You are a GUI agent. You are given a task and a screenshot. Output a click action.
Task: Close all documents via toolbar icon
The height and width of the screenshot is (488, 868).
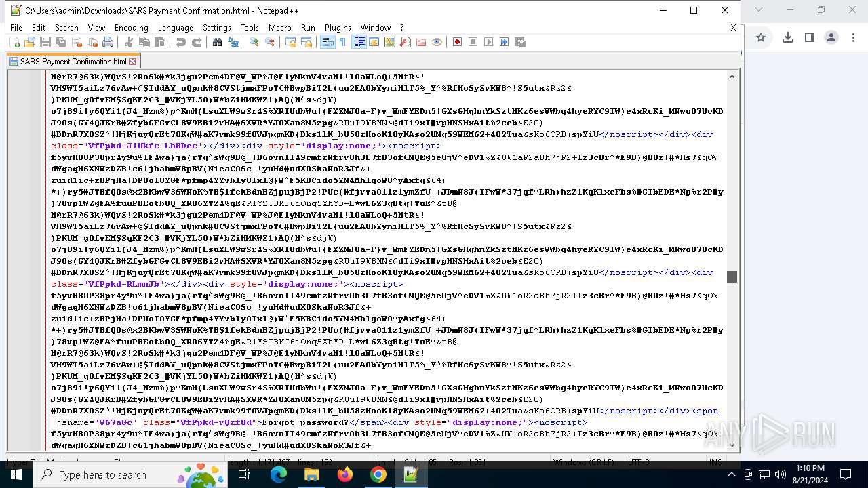[x=92, y=42]
